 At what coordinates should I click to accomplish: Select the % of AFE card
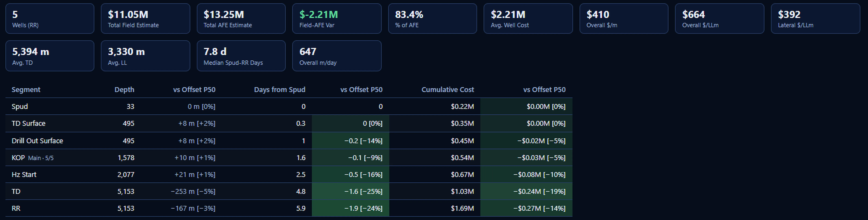[x=432, y=19]
